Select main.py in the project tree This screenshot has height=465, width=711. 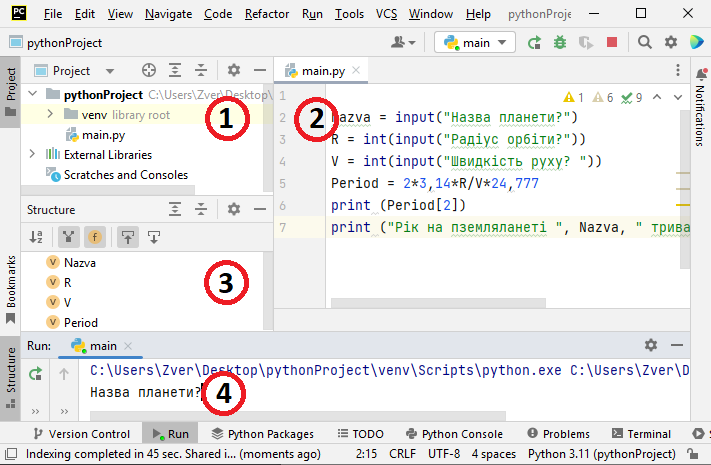(103, 135)
